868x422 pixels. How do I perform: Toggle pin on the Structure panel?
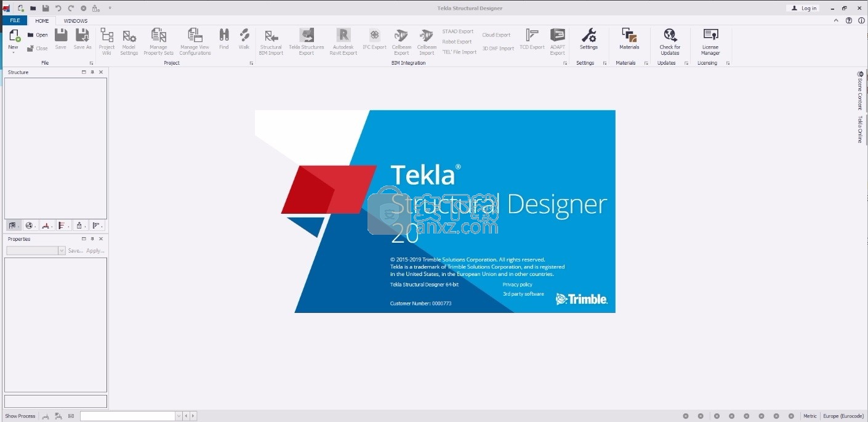coord(92,72)
